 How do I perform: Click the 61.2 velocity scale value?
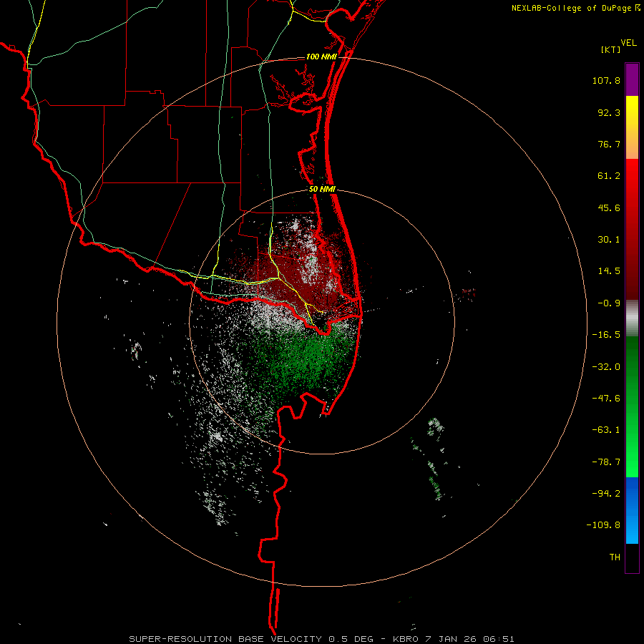pos(609,176)
